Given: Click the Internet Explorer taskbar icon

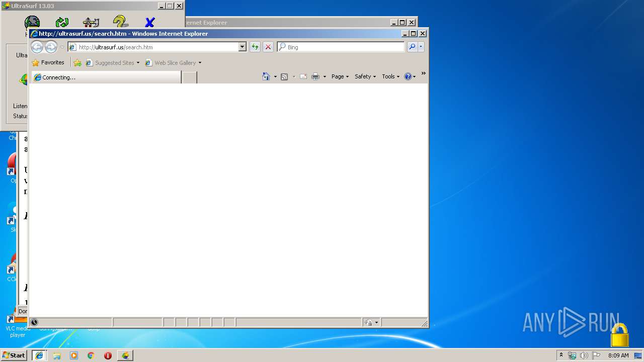Looking at the screenshot, I should tap(39, 355).
